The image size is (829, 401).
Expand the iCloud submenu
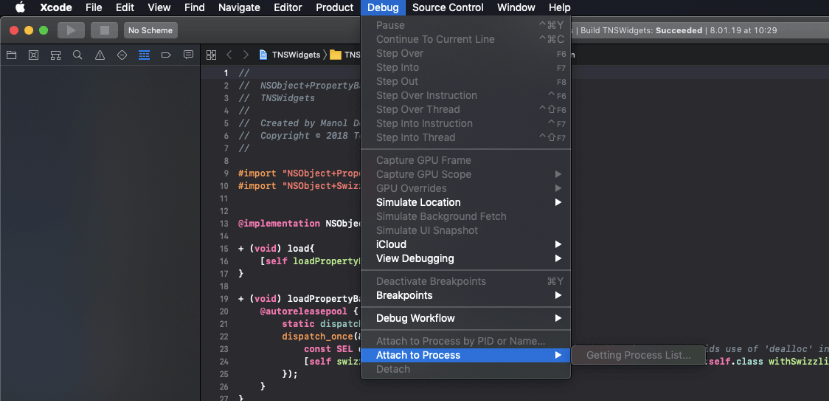[465, 244]
